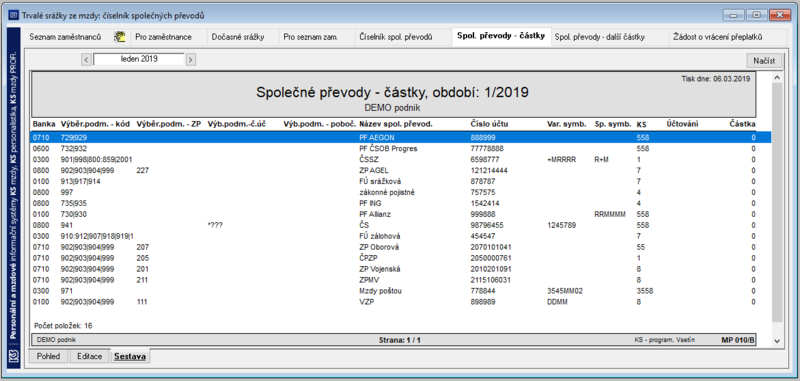The height and width of the screenshot is (381, 800).
Task: Click the +MRRRR variable symbol cell
Action: tap(561, 159)
